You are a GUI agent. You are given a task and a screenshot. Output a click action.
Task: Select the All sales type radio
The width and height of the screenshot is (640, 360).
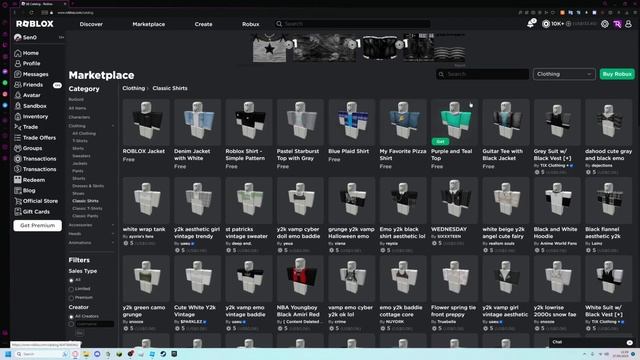click(x=71, y=280)
